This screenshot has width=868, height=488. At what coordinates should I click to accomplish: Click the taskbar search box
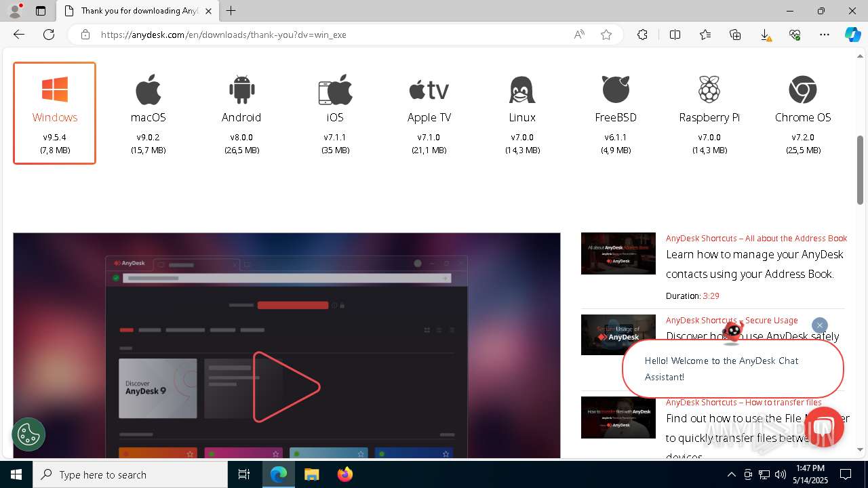[x=130, y=474]
